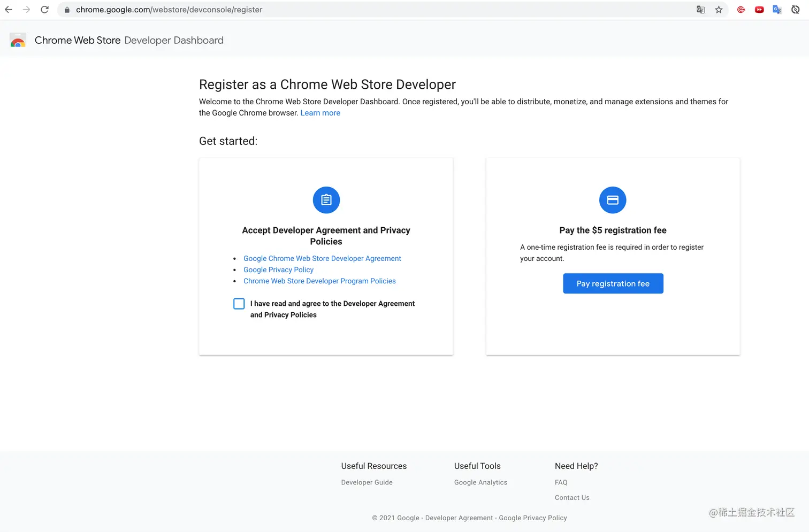809x532 pixels.
Task: Open the circular arrows extension icon
Action: tap(796, 10)
